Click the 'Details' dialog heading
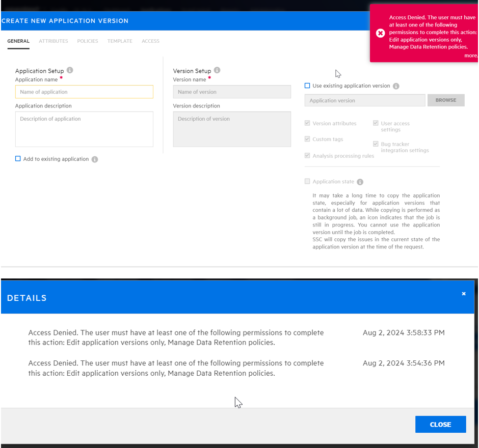 coord(27,298)
